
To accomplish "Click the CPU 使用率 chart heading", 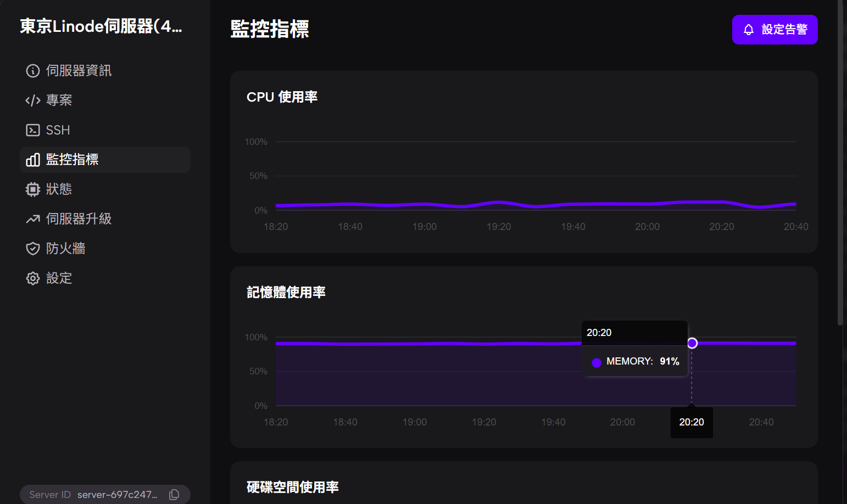I will pos(282,97).
